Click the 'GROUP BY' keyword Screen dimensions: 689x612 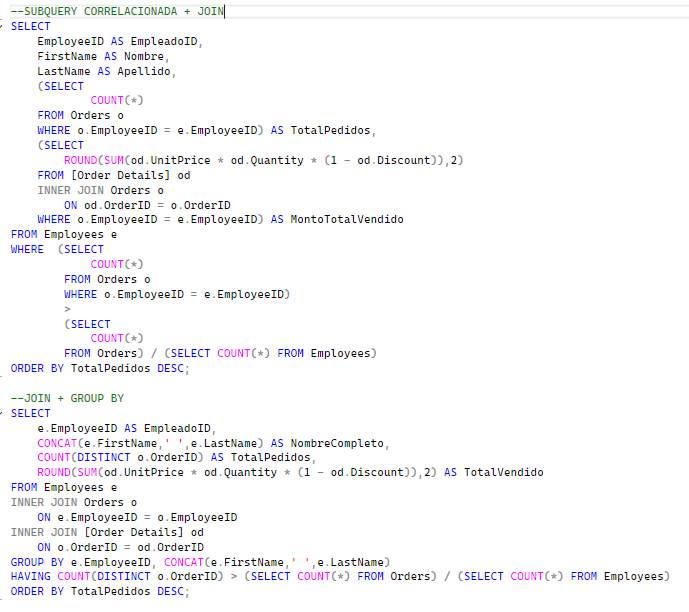37,562
